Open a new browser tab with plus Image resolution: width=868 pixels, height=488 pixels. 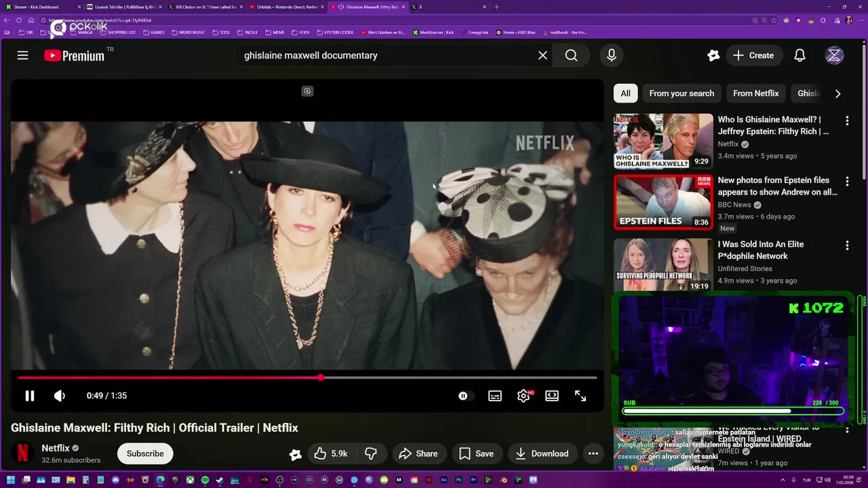(x=496, y=7)
